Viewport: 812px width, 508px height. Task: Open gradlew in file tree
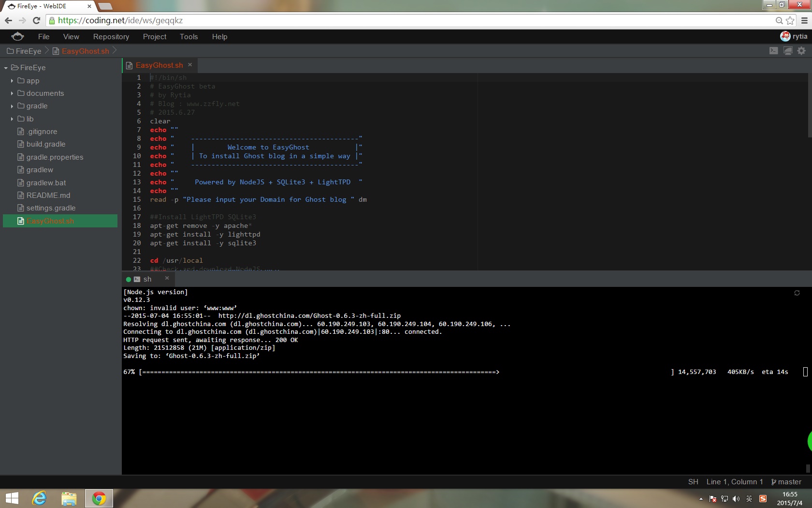tap(40, 170)
